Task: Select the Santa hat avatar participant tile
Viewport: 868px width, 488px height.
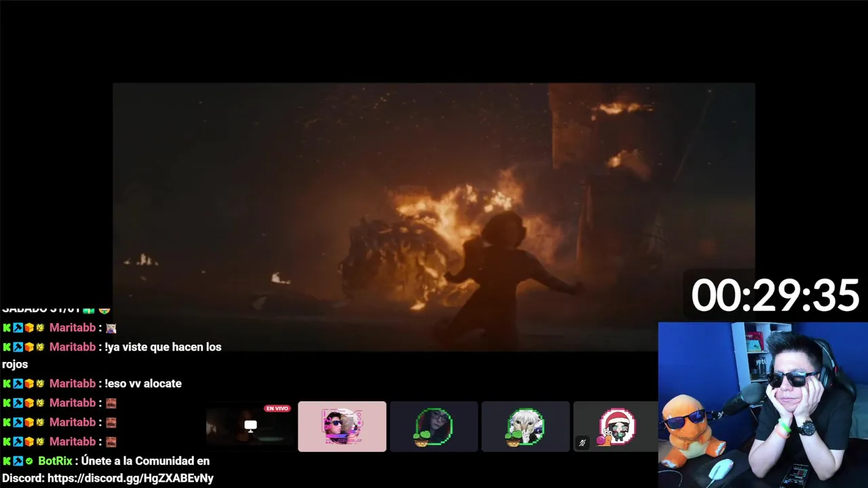Action: [x=616, y=426]
